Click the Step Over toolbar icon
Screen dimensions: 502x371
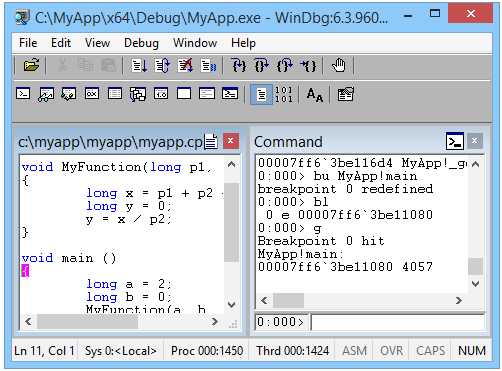point(262,65)
